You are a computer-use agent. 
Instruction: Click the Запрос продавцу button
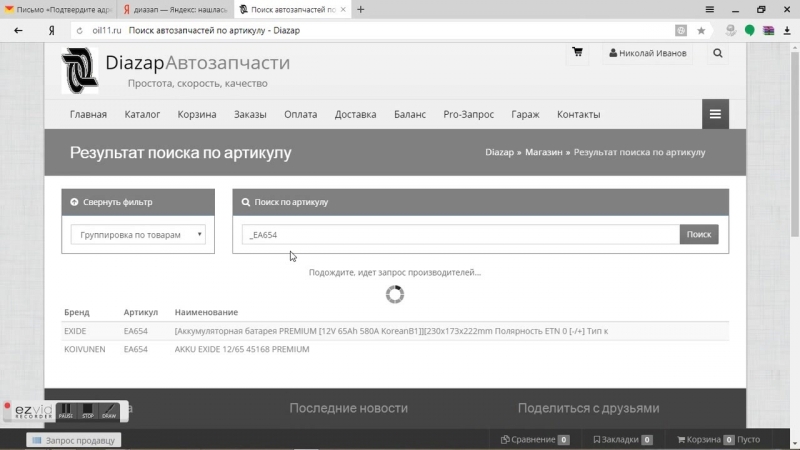point(74,440)
